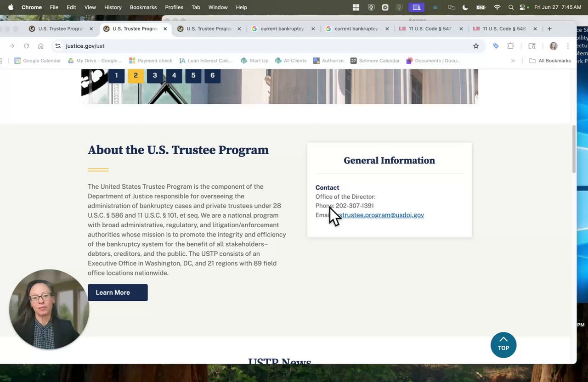Click the Wi-Fi status icon

coord(497,7)
